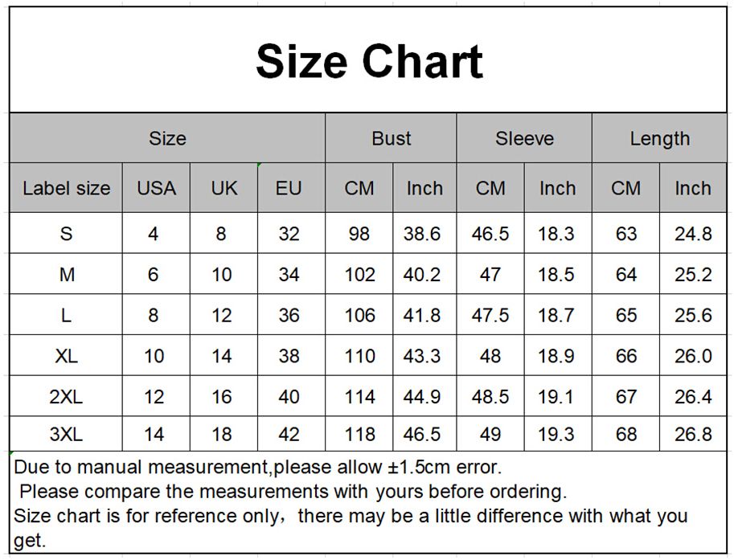Select the "Sleeve" column group header

(x=524, y=138)
